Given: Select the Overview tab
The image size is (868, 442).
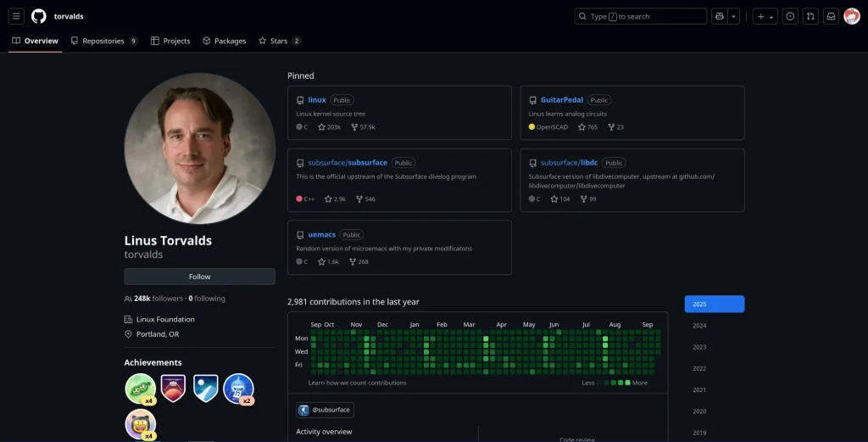Looking at the screenshot, I should pyautogui.click(x=35, y=41).
